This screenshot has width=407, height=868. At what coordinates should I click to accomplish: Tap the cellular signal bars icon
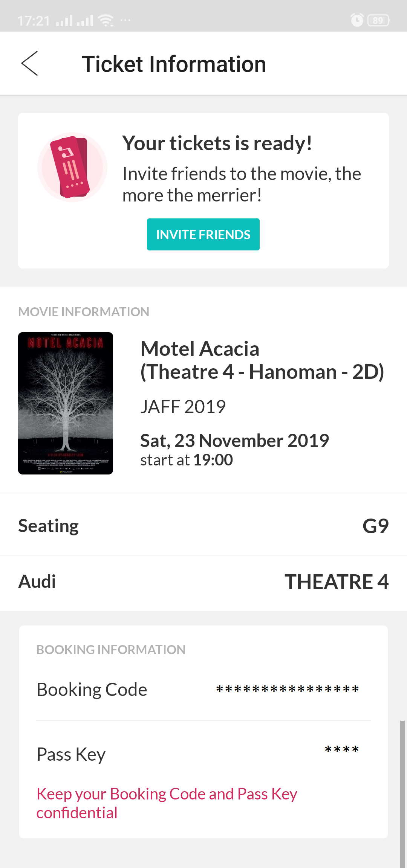click(x=75, y=20)
